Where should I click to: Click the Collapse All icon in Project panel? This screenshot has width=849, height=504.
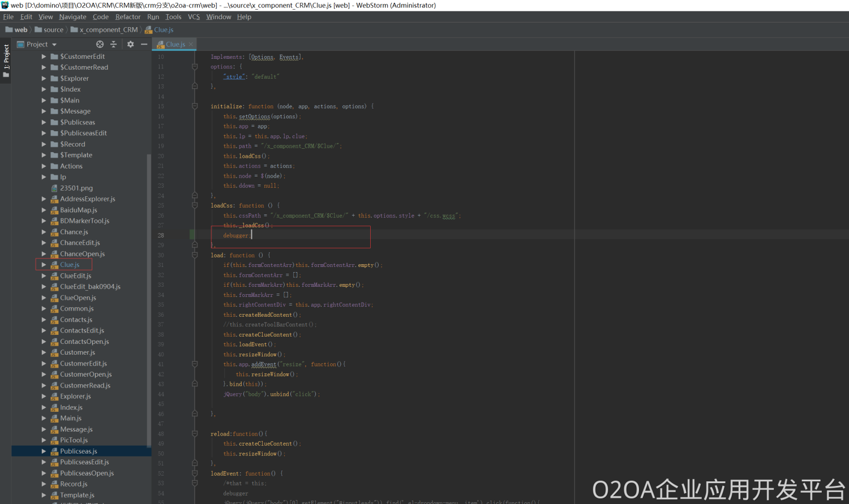coord(113,44)
